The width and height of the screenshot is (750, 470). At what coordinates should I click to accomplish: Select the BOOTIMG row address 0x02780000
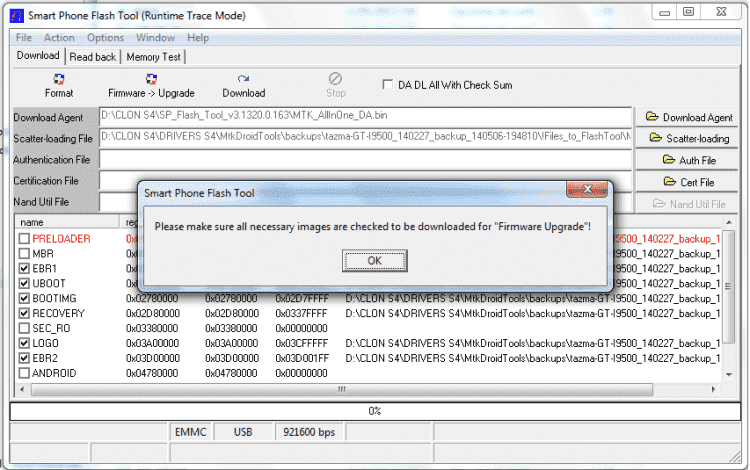152,299
